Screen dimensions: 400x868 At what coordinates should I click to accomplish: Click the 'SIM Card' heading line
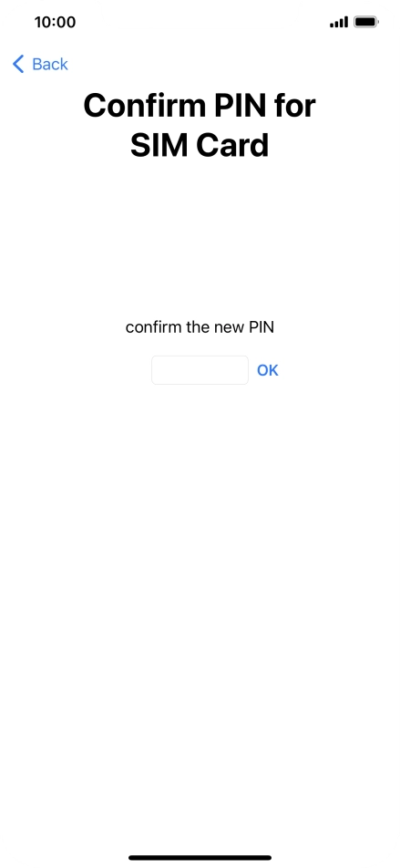200,145
